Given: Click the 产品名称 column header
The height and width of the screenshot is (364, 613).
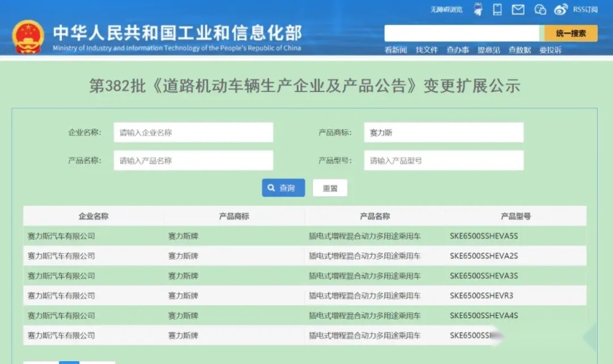Looking at the screenshot, I should (375, 217).
